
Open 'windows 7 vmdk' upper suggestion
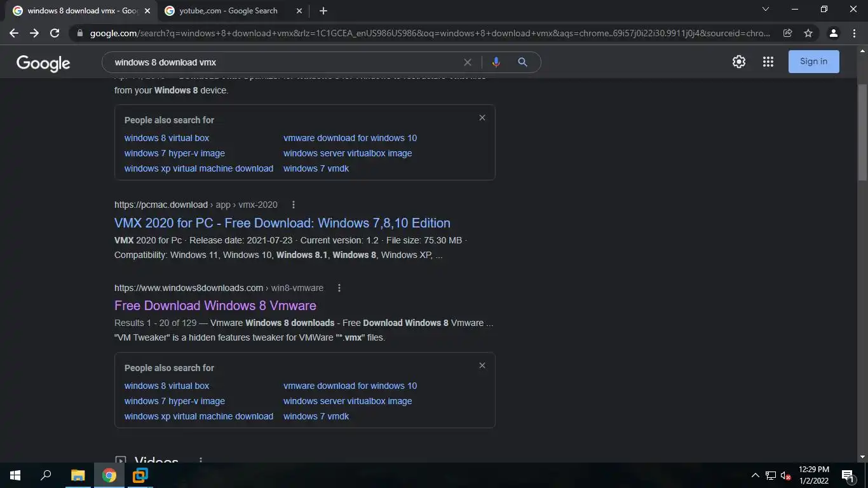[x=316, y=168]
